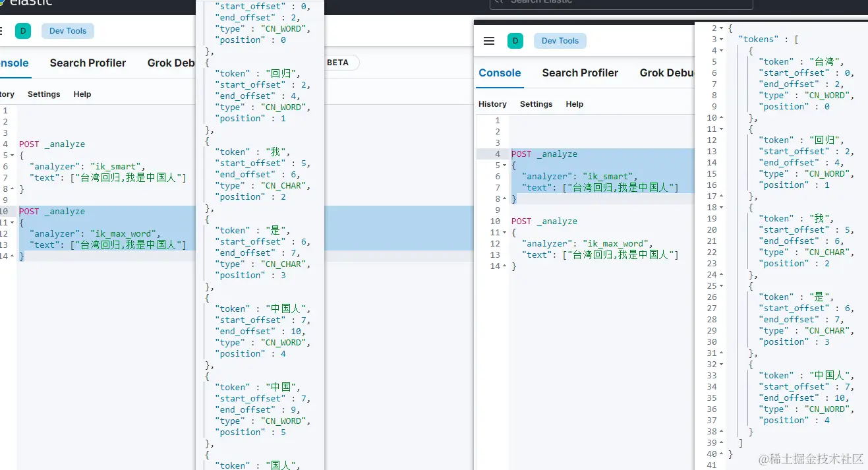868x470 pixels.
Task: Collapse request body at line 5 in left editor
Action: pos(13,156)
